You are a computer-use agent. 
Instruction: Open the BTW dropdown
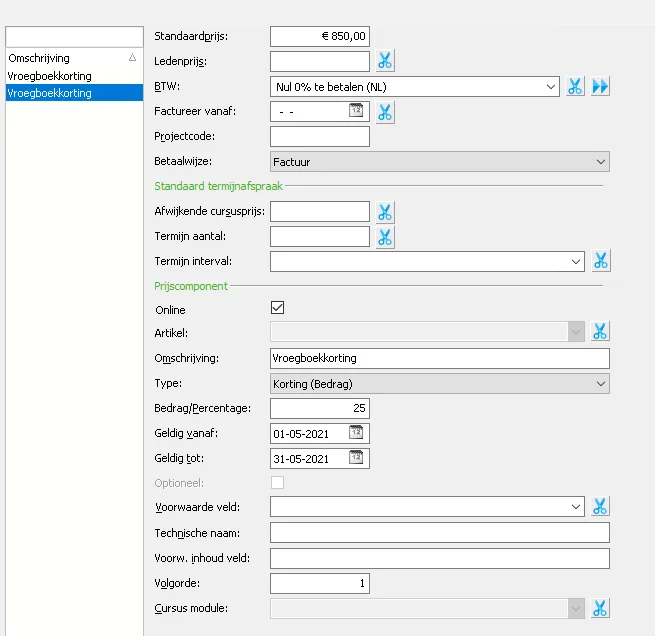[x=551, y=87]
